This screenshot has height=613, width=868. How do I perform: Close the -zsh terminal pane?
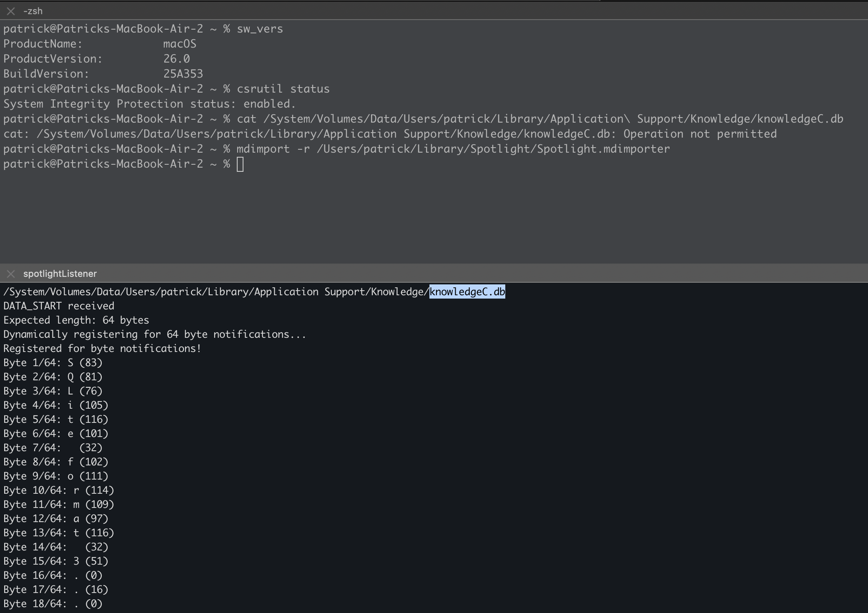pos(11,11)
